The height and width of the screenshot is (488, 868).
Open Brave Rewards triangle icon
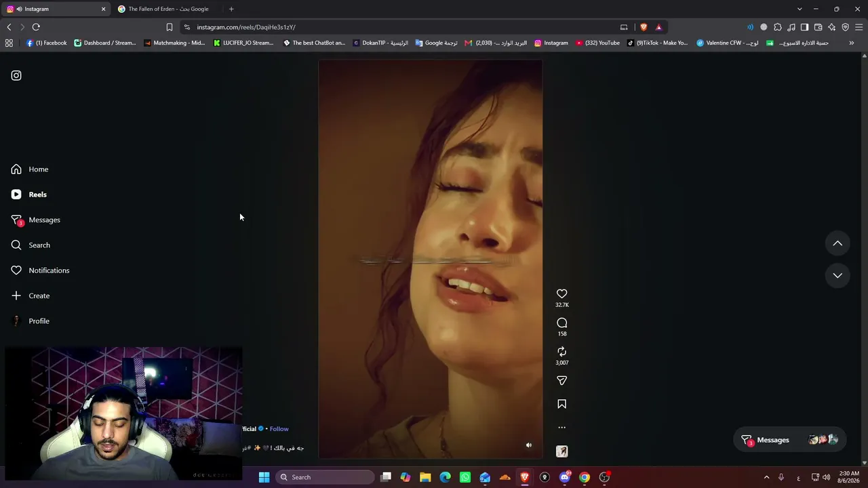click(x=658, y=27)
